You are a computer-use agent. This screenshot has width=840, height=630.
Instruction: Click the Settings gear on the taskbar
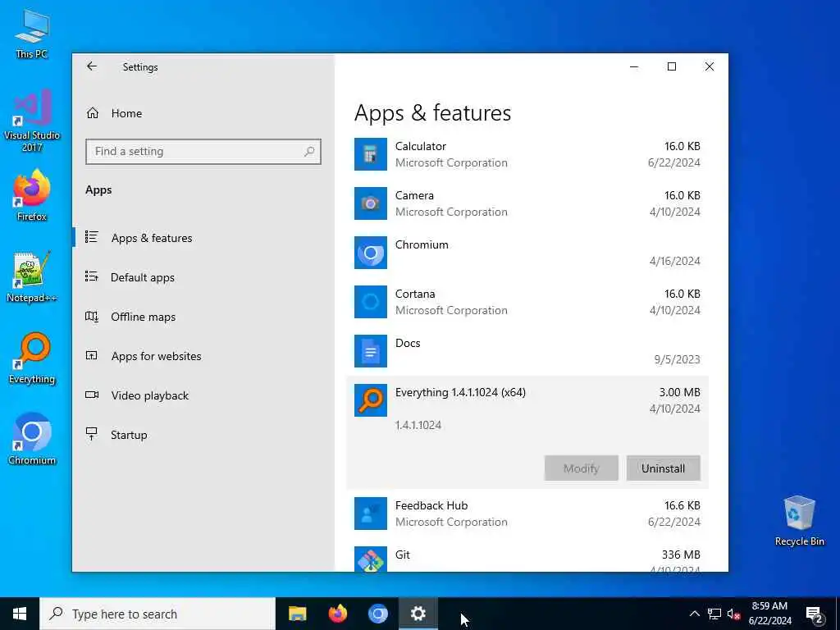[x=418, y=614]
